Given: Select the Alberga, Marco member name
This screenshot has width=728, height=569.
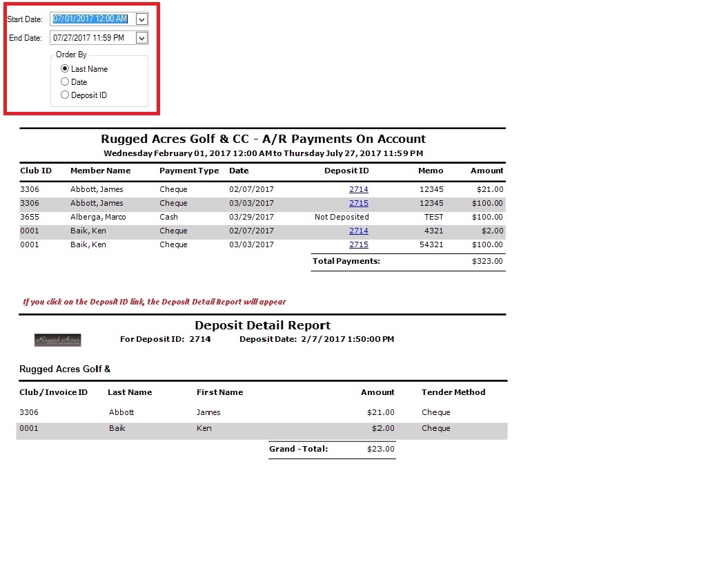Looking at the screenshot, I should pos(98,217).
